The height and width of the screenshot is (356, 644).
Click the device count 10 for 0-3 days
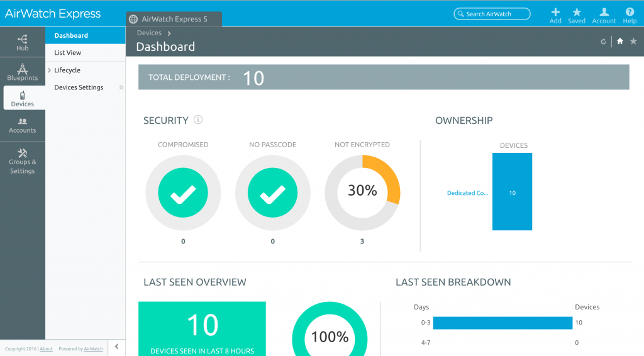tap(579, 323)
